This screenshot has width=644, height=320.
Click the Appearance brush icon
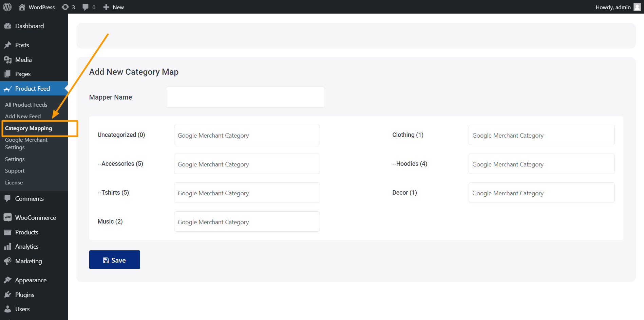pyautogui.click(x=7, y=280)
